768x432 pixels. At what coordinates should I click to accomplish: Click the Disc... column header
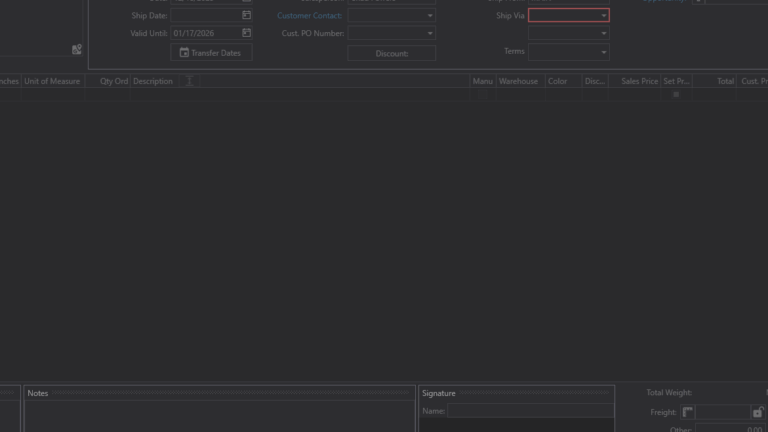(595, 81)
